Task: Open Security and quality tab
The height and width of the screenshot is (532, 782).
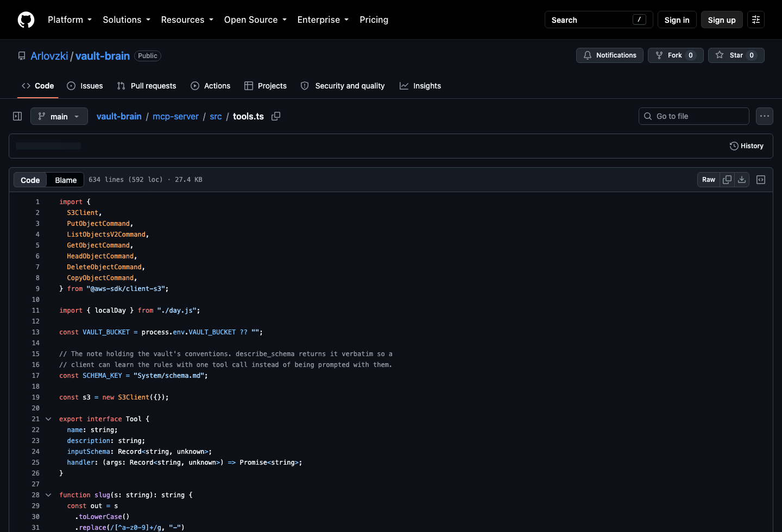Action: pos(343,86)
